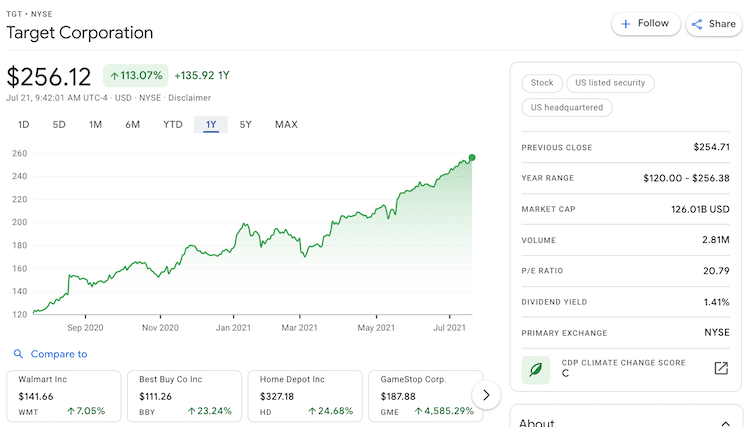The width and height of the screenshot is (750, 427).
Task: Select the 1M time range tab
Action: point(95,125)
